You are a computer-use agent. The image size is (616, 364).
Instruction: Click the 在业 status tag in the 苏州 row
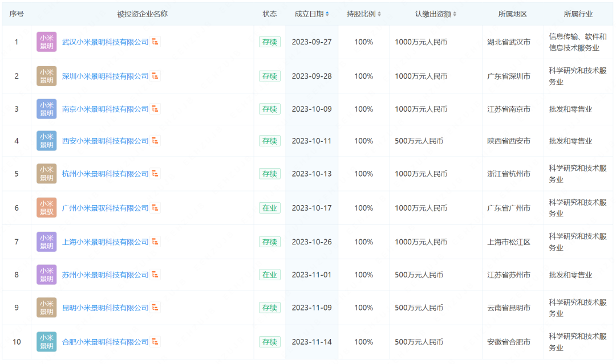coord(269,275)
